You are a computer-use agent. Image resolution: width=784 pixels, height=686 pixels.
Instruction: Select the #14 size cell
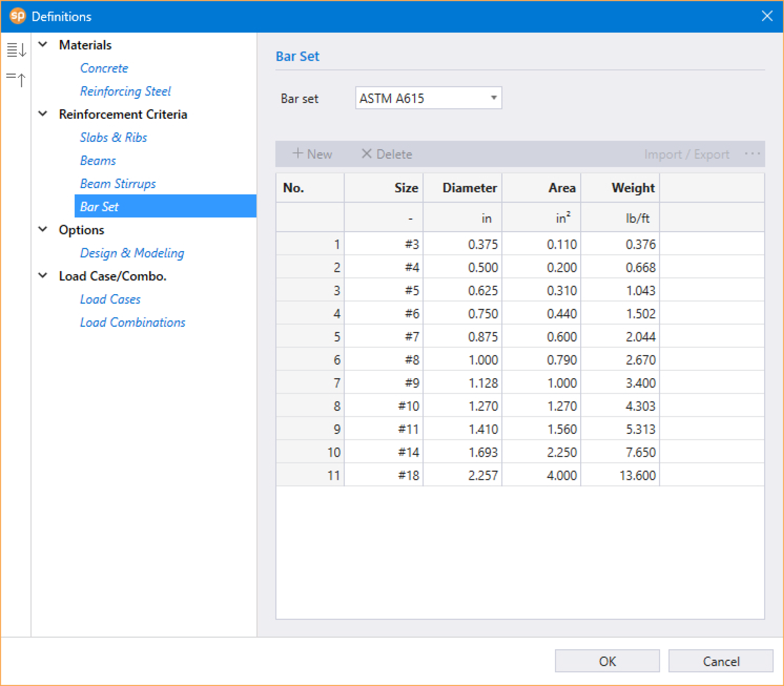384,452
